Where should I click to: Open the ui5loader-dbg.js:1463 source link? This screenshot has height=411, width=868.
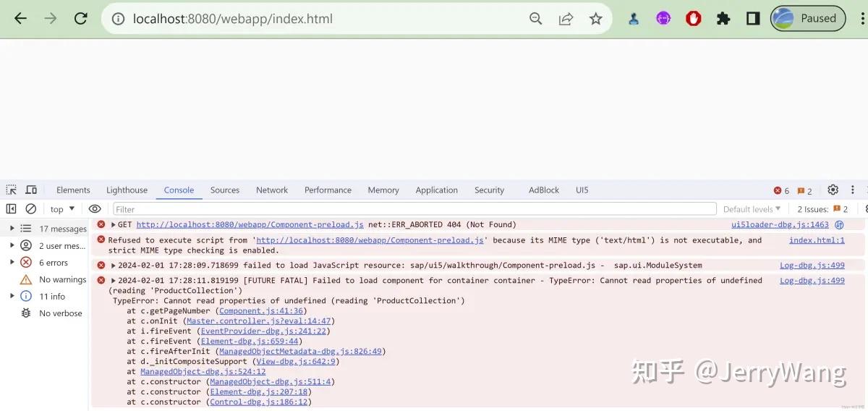pos(780,224)
